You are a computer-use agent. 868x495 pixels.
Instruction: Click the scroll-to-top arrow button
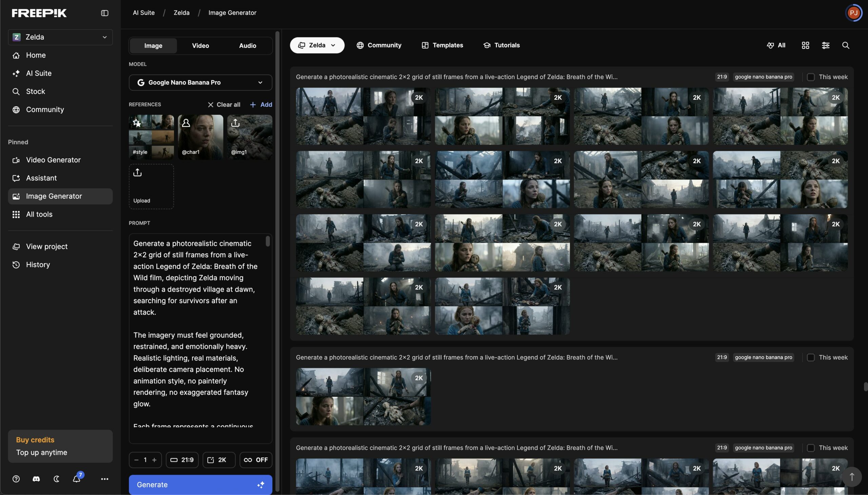[852, 477]
